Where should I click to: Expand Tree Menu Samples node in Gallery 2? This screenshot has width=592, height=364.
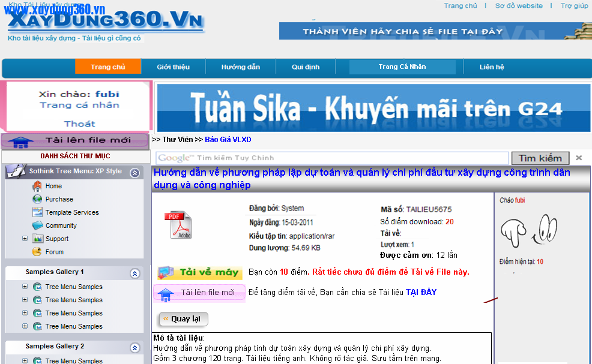[x=25, y=360]
